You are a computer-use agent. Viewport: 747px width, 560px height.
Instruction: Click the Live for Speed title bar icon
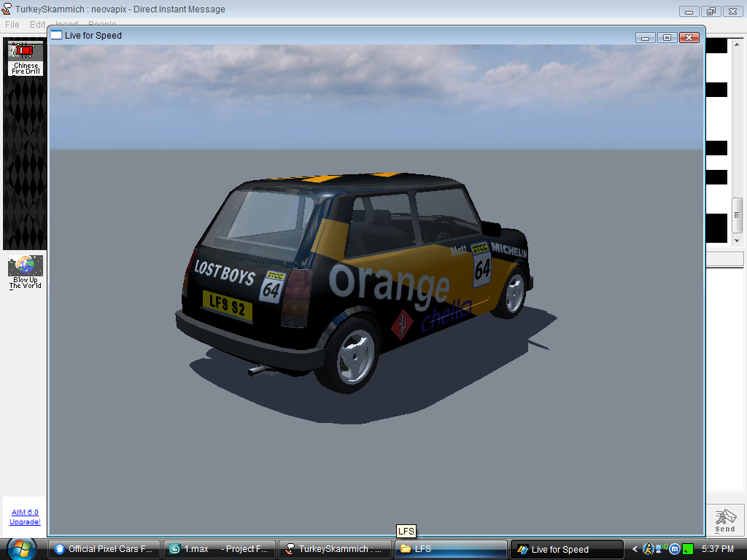tap(56, 35)
